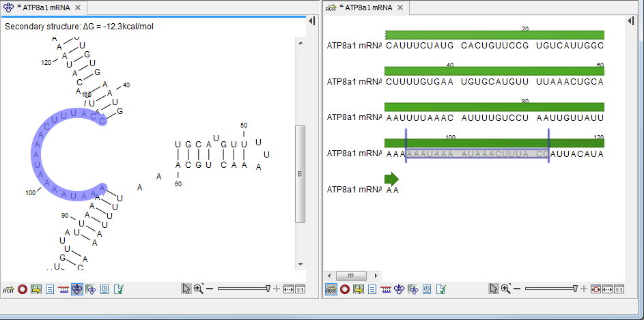
Task: Open primer designer view in right panel
Action: tap(386, 289)
